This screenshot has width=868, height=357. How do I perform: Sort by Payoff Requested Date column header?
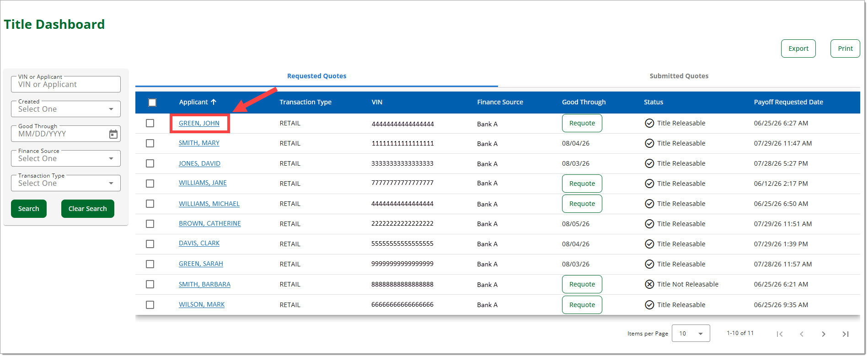(788, 102)
